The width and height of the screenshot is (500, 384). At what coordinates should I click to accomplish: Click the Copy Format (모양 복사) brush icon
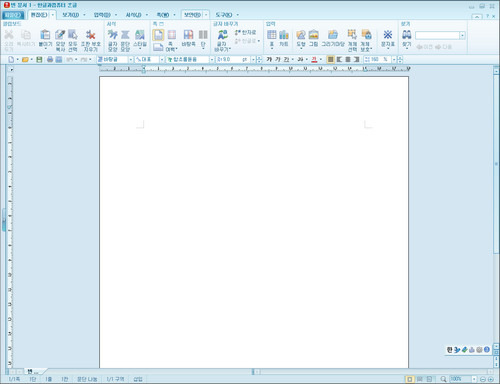click(x=60, y=35)
